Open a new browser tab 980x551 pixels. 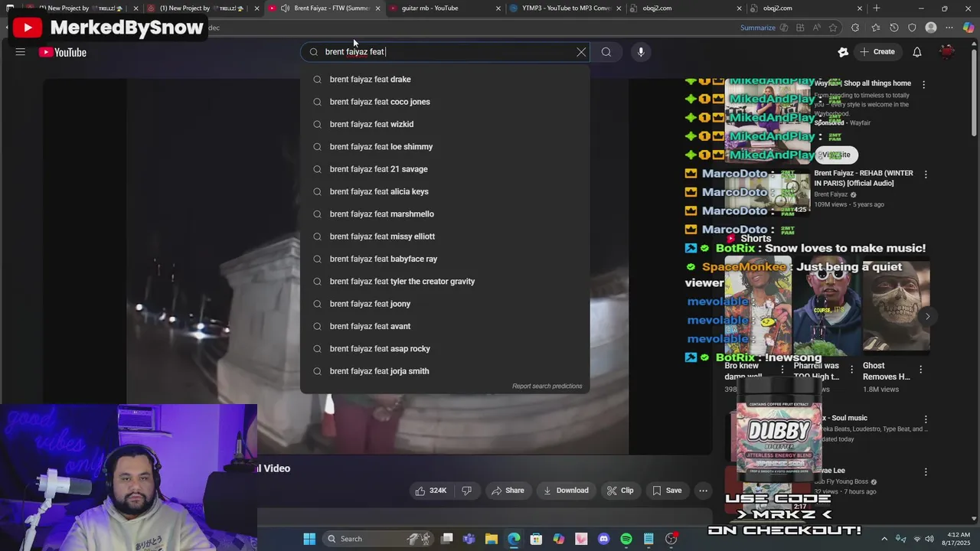coord(877,8)
